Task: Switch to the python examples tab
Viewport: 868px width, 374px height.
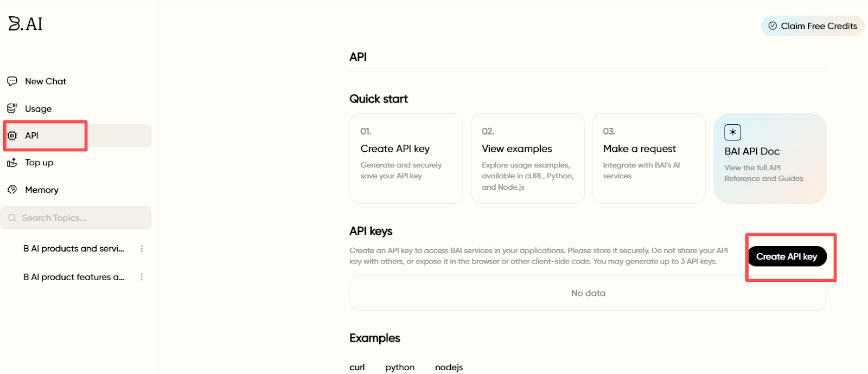Action: tap(400, 367)
